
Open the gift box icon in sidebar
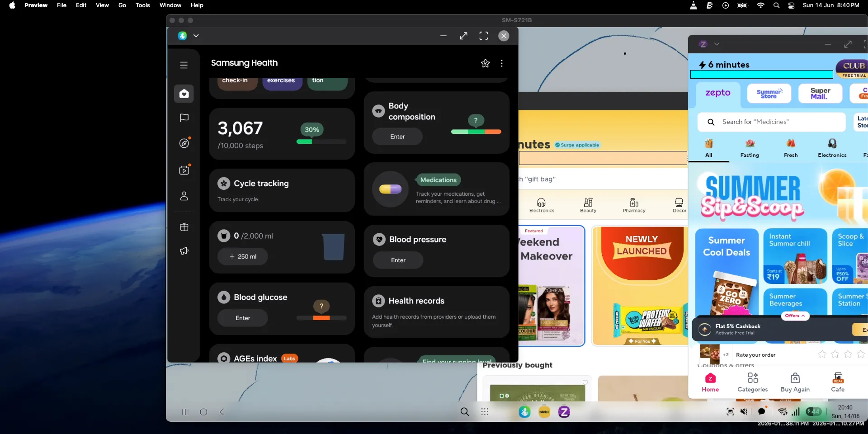click(184, 227)
